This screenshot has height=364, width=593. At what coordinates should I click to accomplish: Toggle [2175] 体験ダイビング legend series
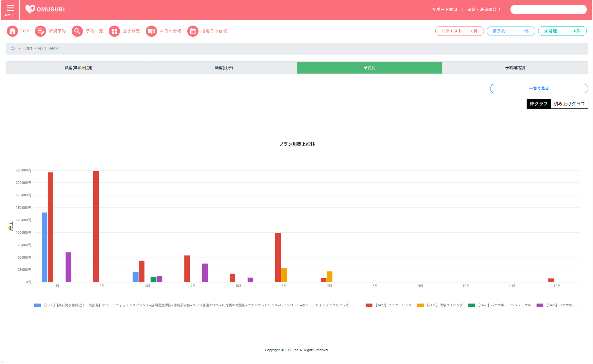(x=440, y=305)
